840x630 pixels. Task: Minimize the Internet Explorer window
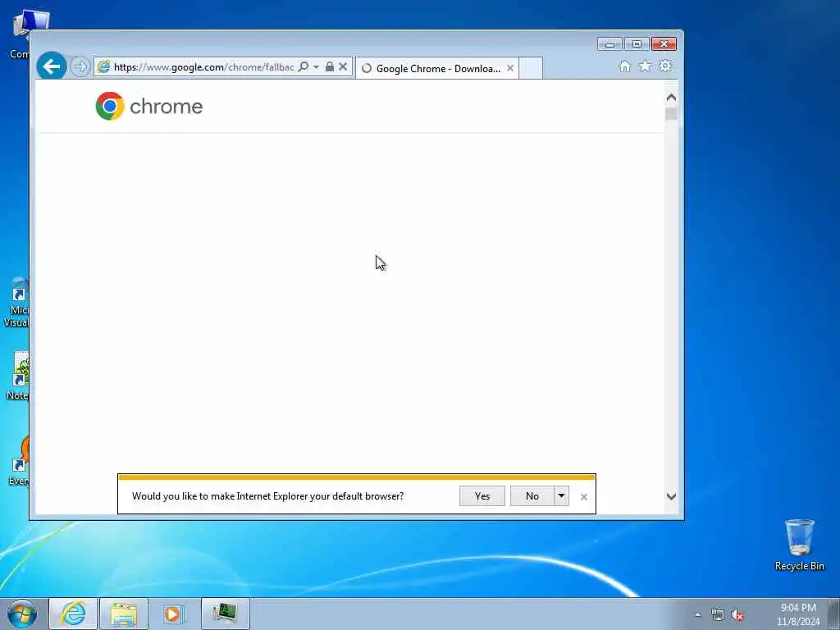coord(609,44)
